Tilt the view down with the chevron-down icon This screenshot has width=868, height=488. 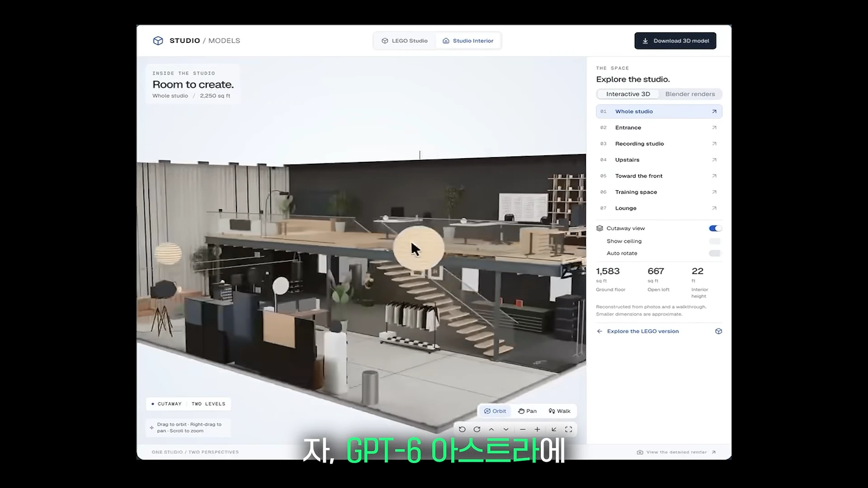[506, 429]
